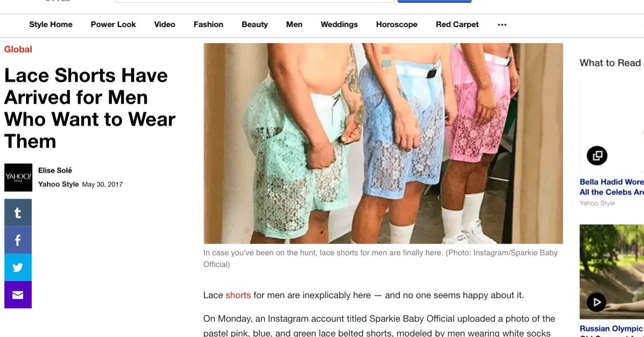Open the Style Home tab
The height and width of the screenshot is (337, 644).
click(51, 25)
